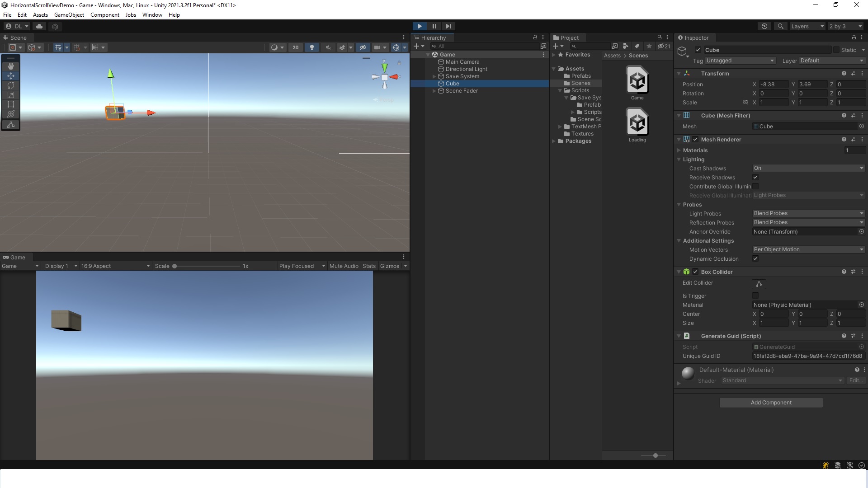Toggle the 2D scene view mode
The height and width of the screenshot is (488, 868).
click(x=295, y=47)
